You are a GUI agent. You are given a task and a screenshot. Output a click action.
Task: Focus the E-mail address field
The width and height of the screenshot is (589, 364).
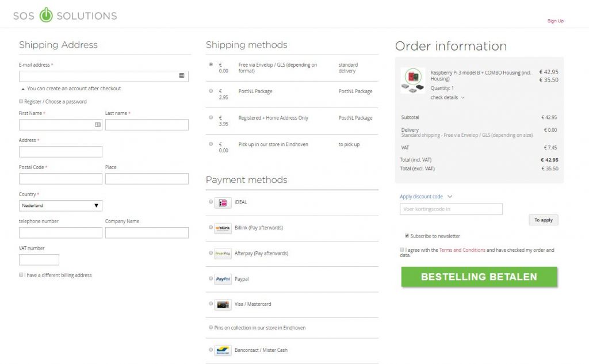click(x=104, y=76)
